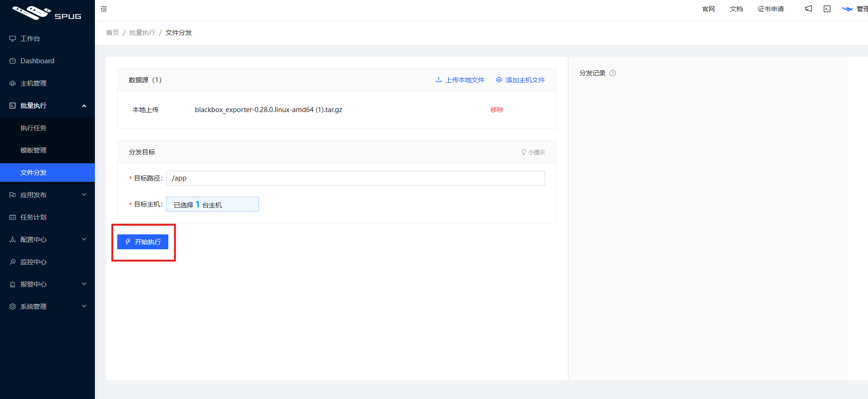Click the help icon beside 分发记录

(613, 73)
